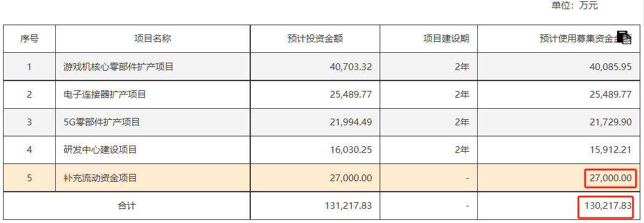This screenshot has width=644, height=223.
Task: Select the 序号 column header
Action: [29, 39]
